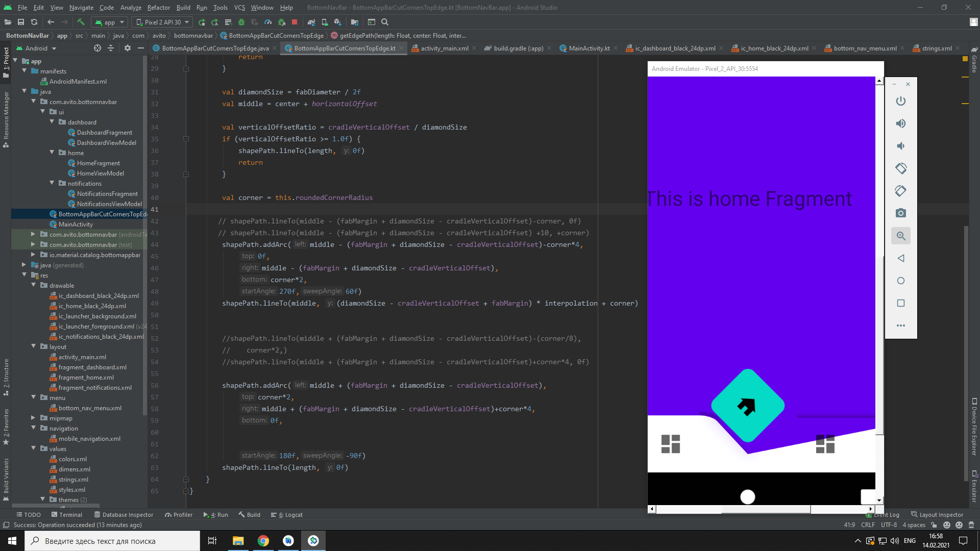Open AVD Manager icon in toolbar

[x=325, y=22]
